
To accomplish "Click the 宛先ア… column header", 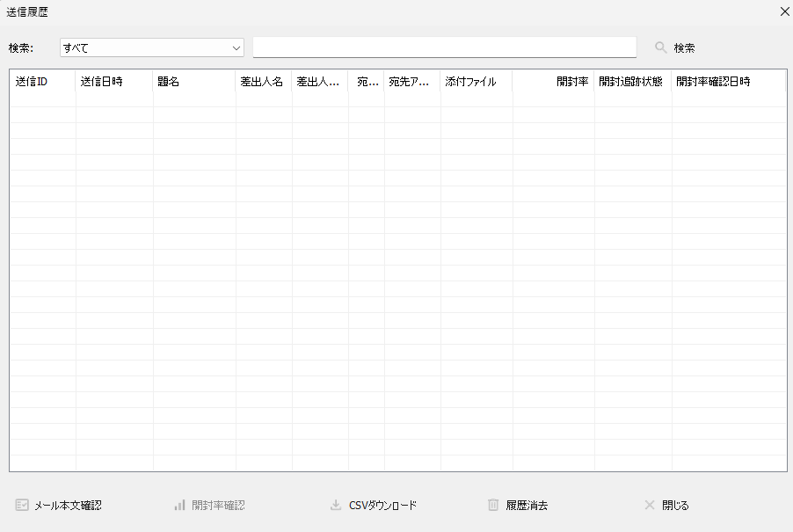I will [412, 82].
